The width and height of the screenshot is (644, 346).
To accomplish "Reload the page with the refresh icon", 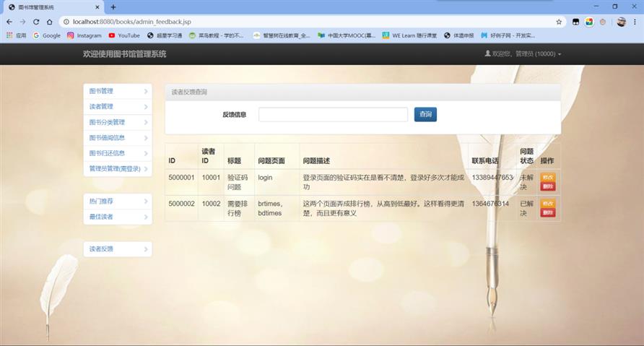I will (36, 22).
